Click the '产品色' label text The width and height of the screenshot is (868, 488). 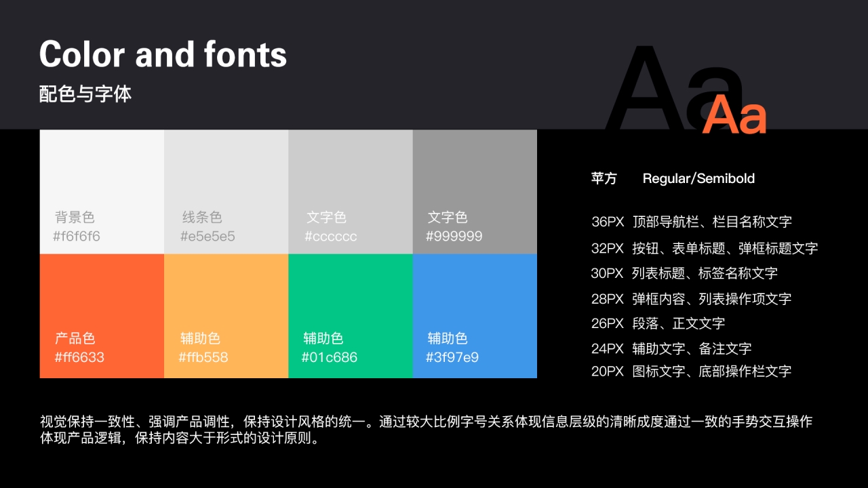[x=75, y=338]
